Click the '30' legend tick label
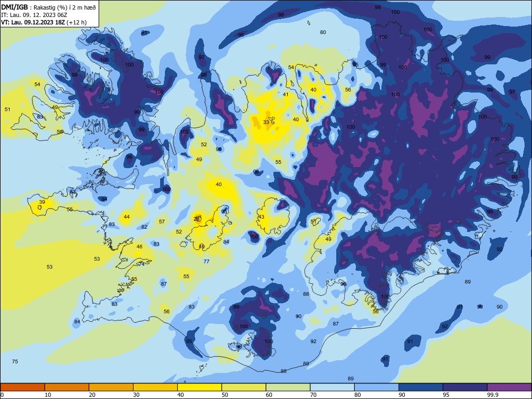This screenshot has width=532, height=399. point(136,395)
